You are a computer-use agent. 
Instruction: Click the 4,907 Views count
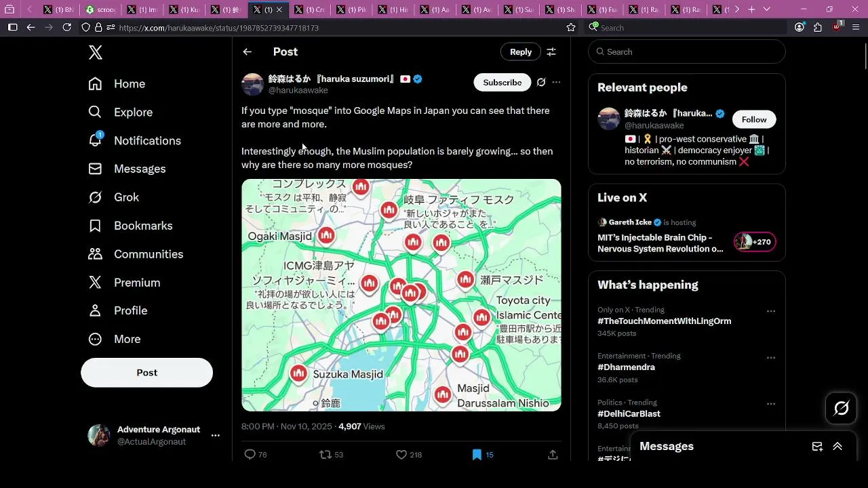361,426
